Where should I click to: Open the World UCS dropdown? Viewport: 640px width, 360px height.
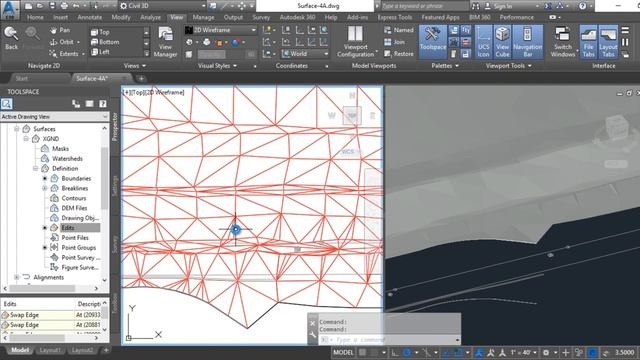click(305, 53)
